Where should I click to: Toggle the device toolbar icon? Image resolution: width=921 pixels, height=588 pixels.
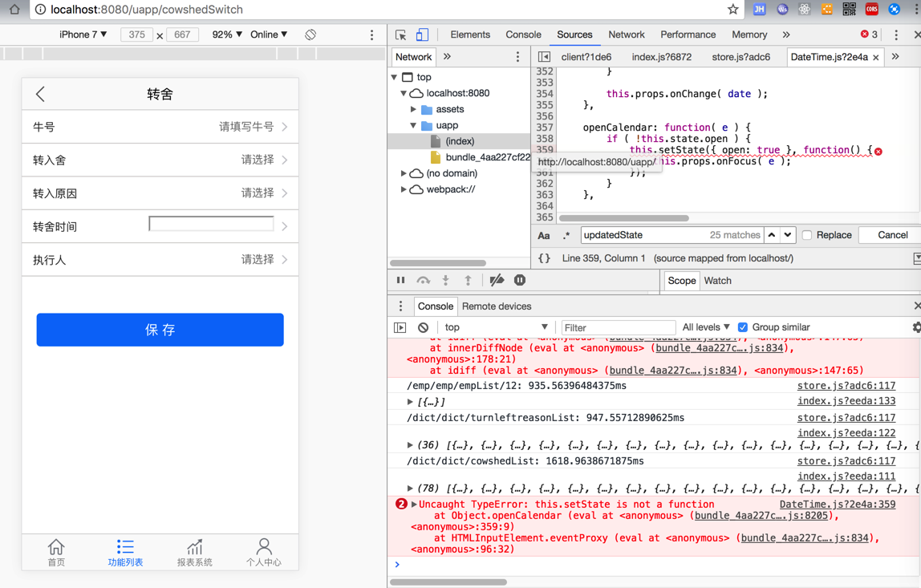coord(422,35)
